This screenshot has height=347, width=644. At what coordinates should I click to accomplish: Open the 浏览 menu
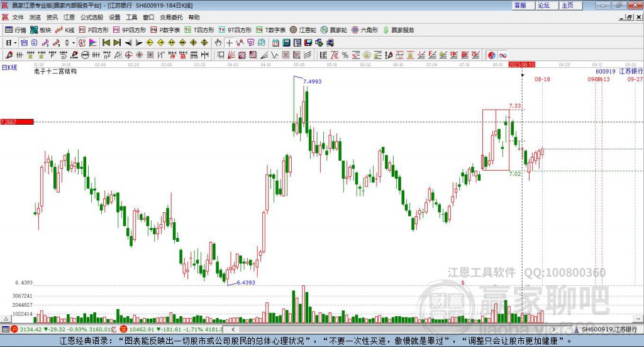pyautogui.click(x=35, y=17)
